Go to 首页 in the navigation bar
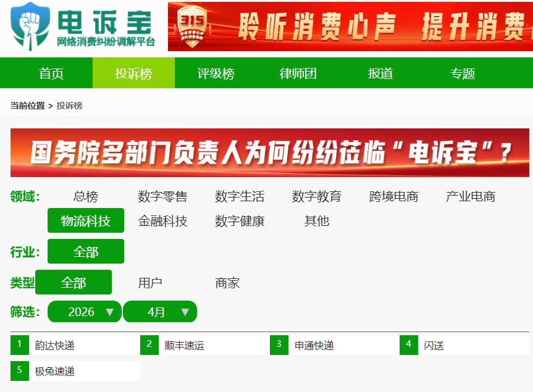The width and height of the screenshot is (533, 392). pos(51,73)
